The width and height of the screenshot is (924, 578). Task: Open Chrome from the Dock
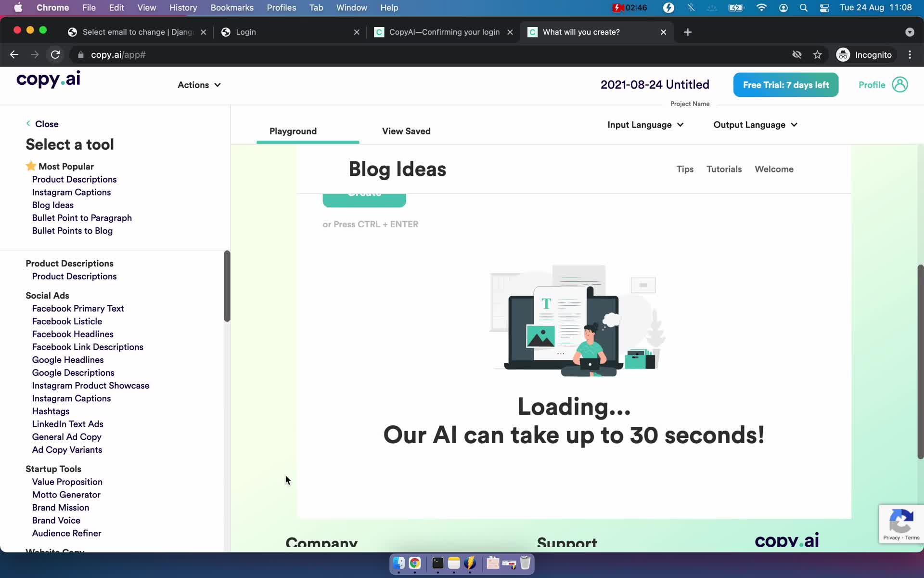[x=415, y=563]
